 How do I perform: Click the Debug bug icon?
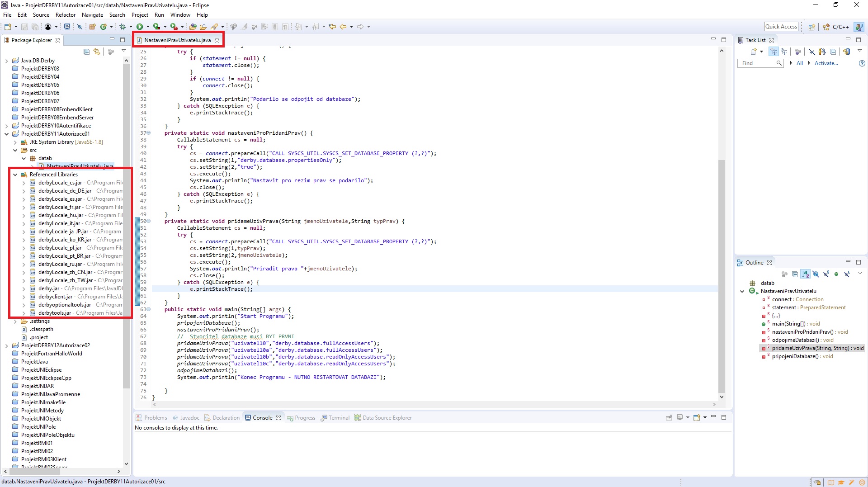click(123, 27)
